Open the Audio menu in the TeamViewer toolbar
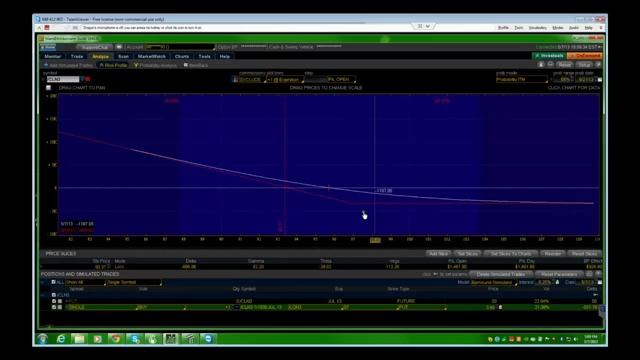 point(574,28)
